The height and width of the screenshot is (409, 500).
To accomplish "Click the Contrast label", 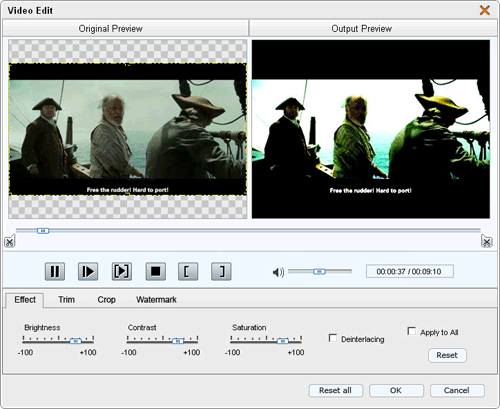I will point(142,328).
